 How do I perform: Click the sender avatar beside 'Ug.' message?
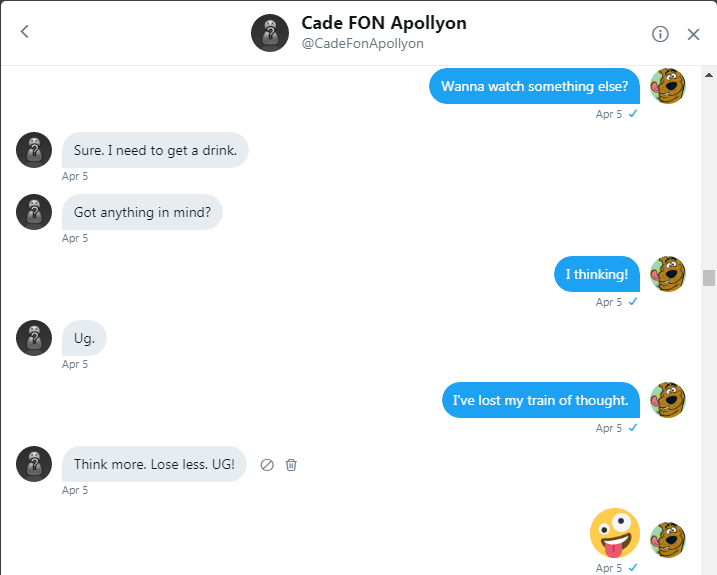click(34, 338)
